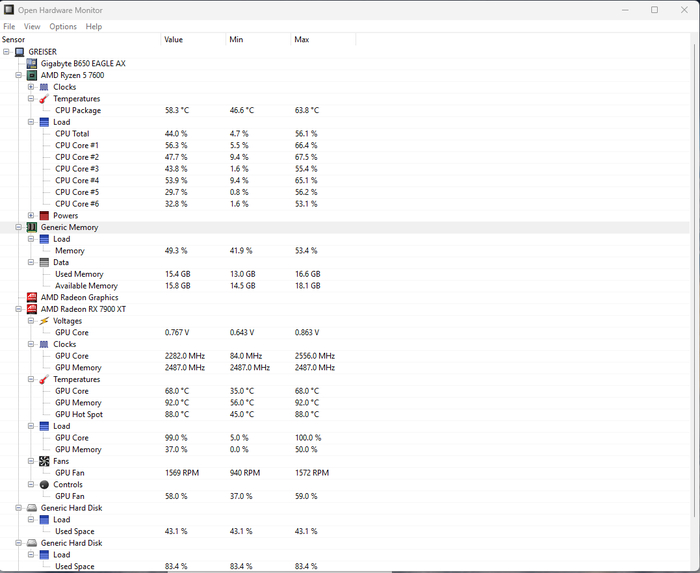
Task: Click the GPU Controls knob icon
Action: click(x=44, y=485)
